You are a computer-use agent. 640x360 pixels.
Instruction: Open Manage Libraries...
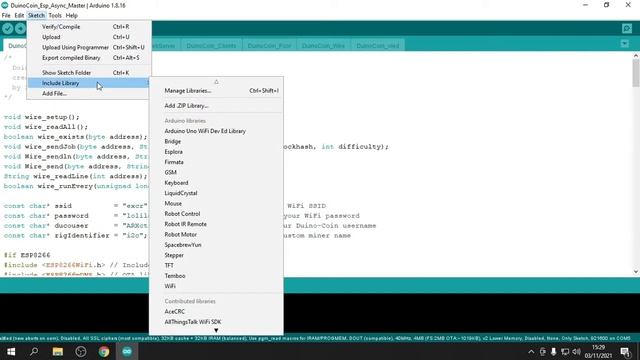pos(216,91)
